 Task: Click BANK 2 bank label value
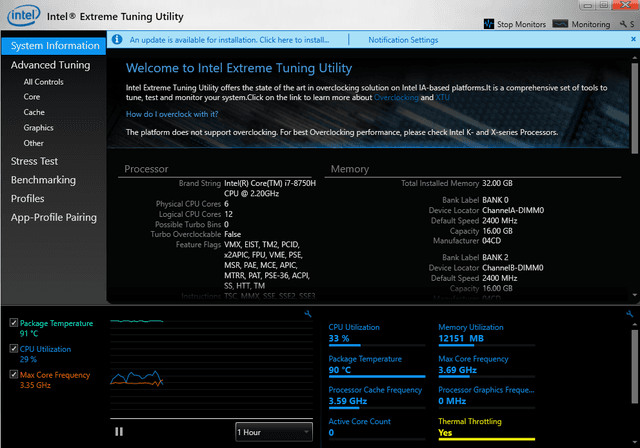(x=495, y=257)
